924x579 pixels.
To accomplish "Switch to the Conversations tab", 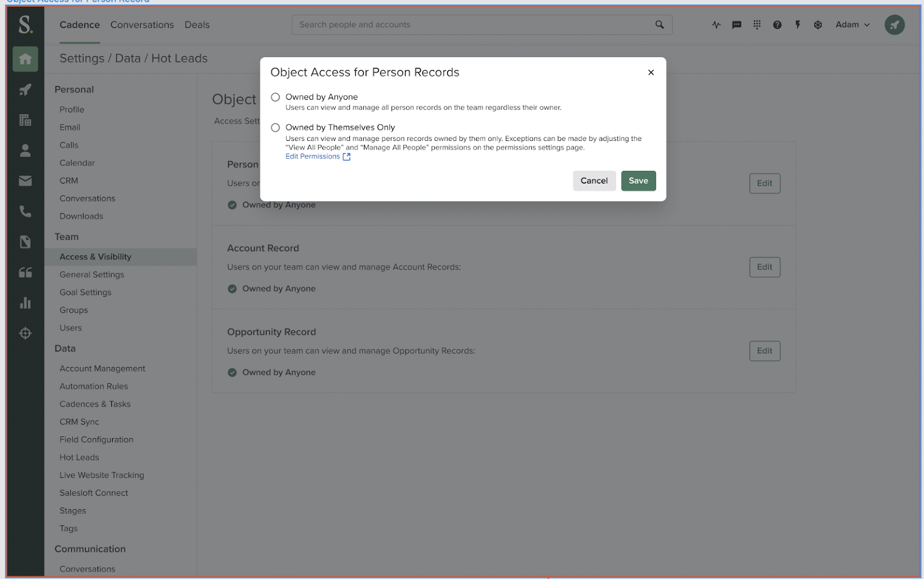I will point(142,25).
